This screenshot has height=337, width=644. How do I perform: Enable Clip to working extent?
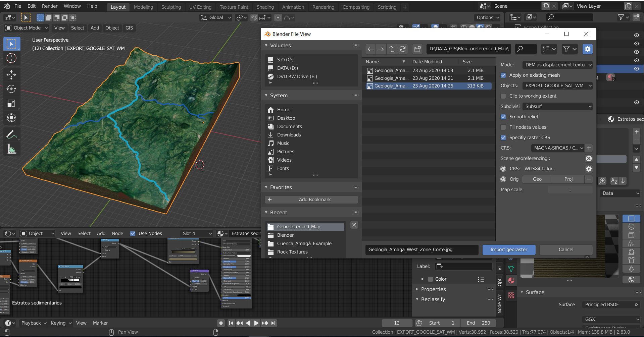pyautogui.click(x=503, y=96)
